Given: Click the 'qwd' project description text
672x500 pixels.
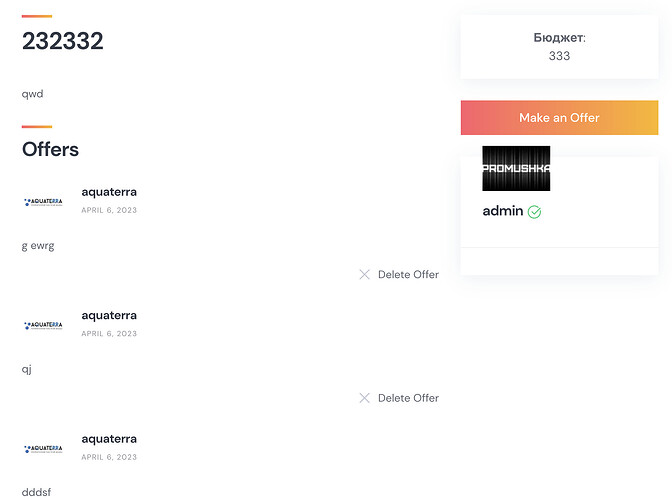Looking at the screenshot, I should (33, 94).
